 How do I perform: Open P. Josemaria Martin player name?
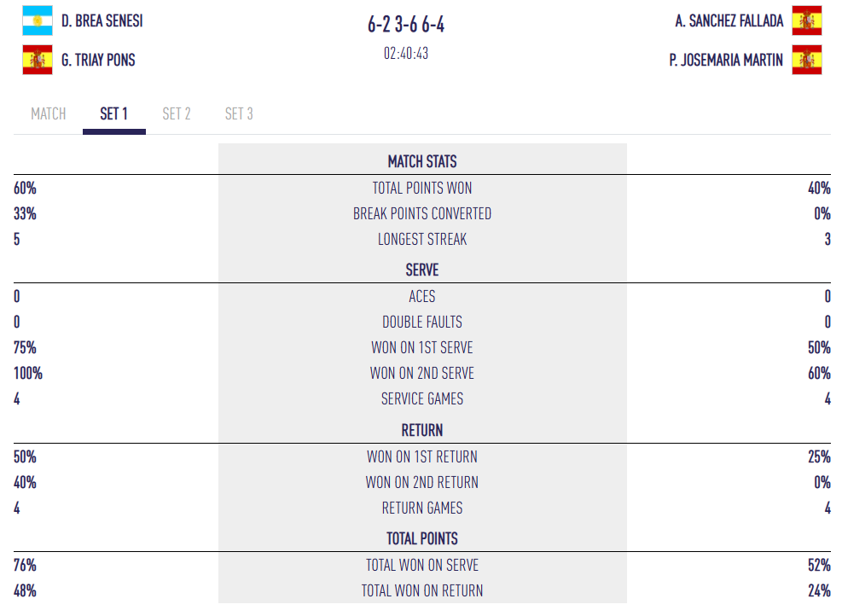[726, 60]
